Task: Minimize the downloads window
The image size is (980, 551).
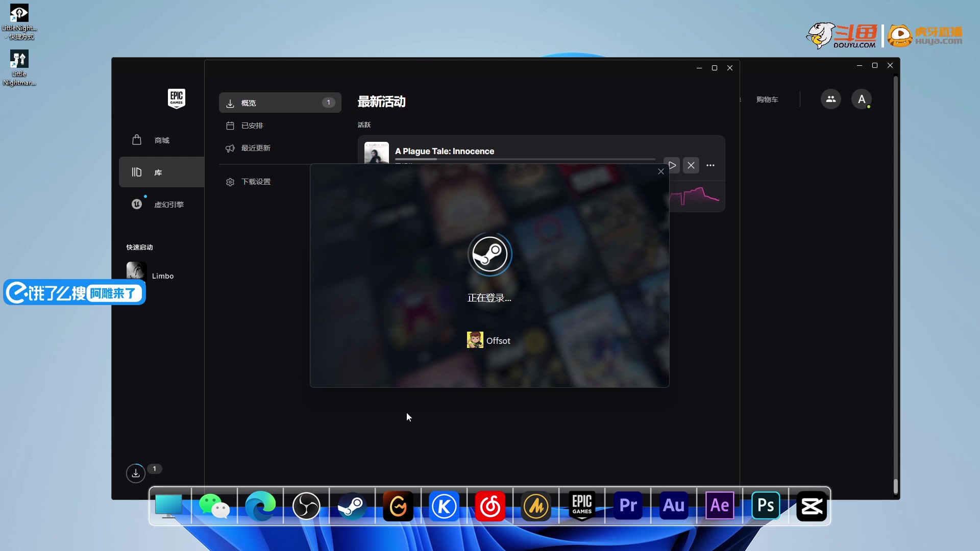Action: (x=699, y=68)
